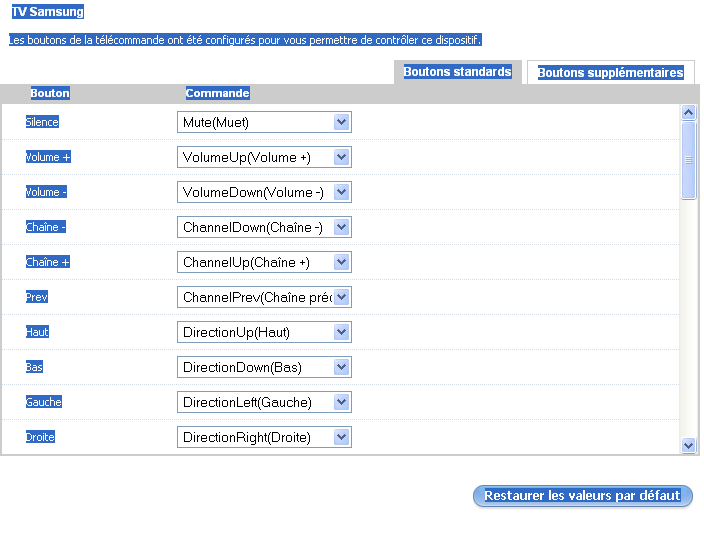The height and width of the screenshot is (550, 704).
Task: Expand the DirectionRight(Droite) dropdown
Action: 341,437
